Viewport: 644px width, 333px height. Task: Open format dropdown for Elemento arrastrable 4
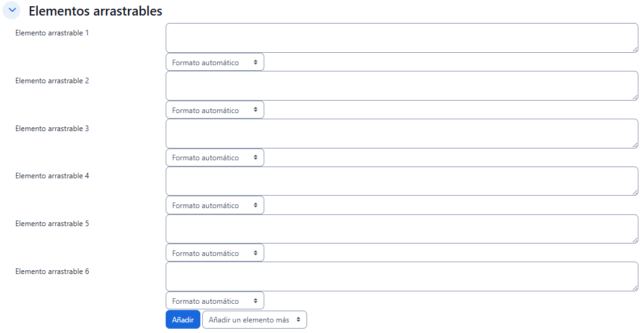pyautogui.click(x=215, y=206)
